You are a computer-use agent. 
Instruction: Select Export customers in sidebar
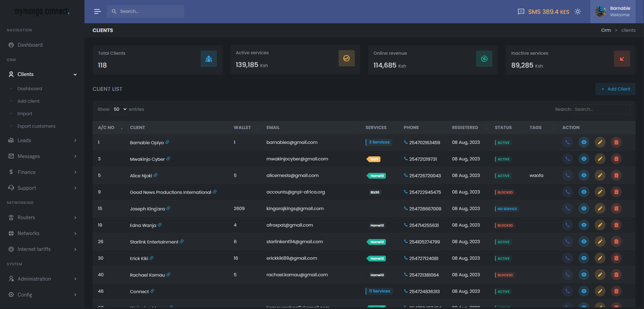tap(36, 126)
